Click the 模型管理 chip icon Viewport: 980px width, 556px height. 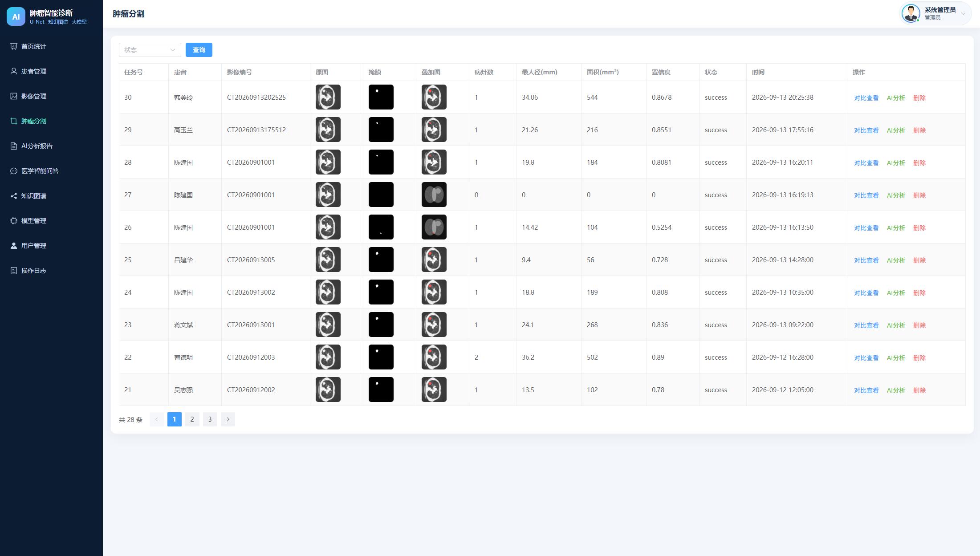[14, 221]
